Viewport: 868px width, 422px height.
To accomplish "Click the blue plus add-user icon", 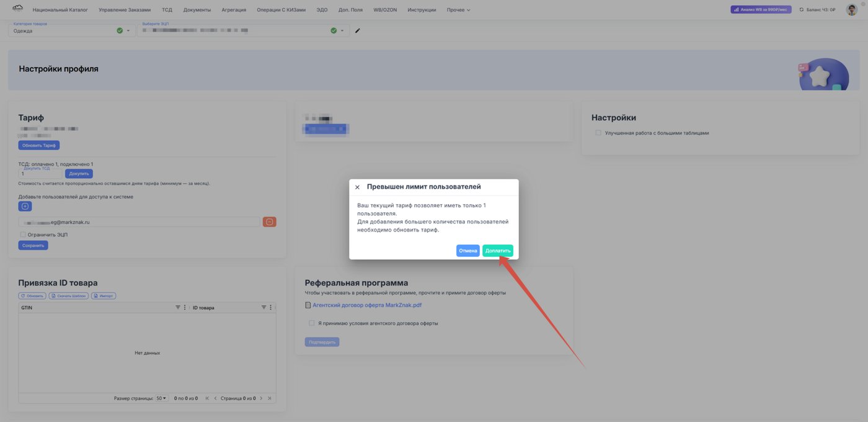I will [x=25, y=206].
